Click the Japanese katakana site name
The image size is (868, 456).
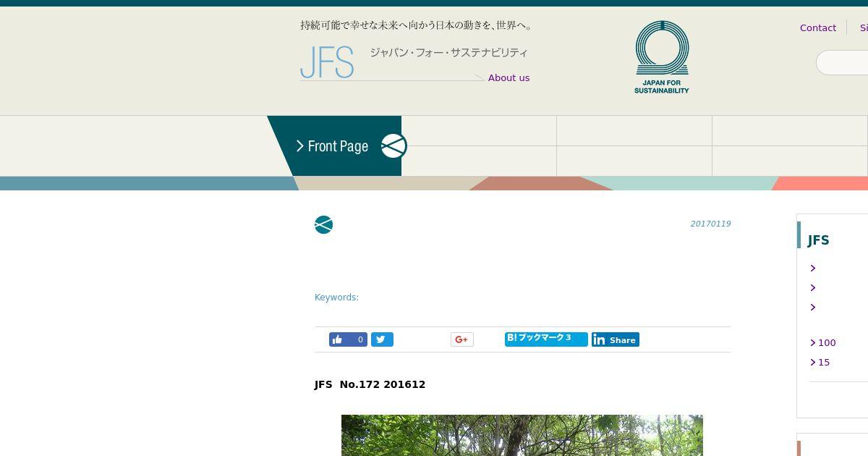[x=448, y=53]
